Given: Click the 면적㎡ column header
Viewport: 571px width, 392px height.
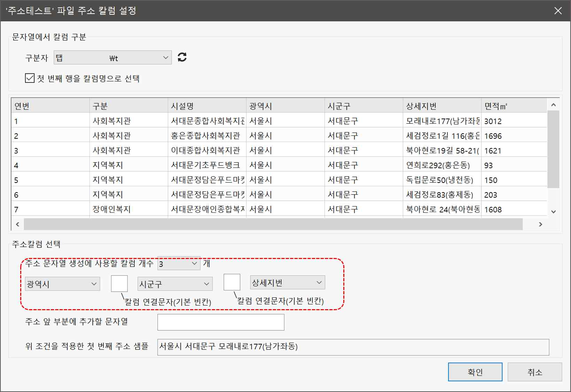Looking at the screenshot, I should click(514, 106).
